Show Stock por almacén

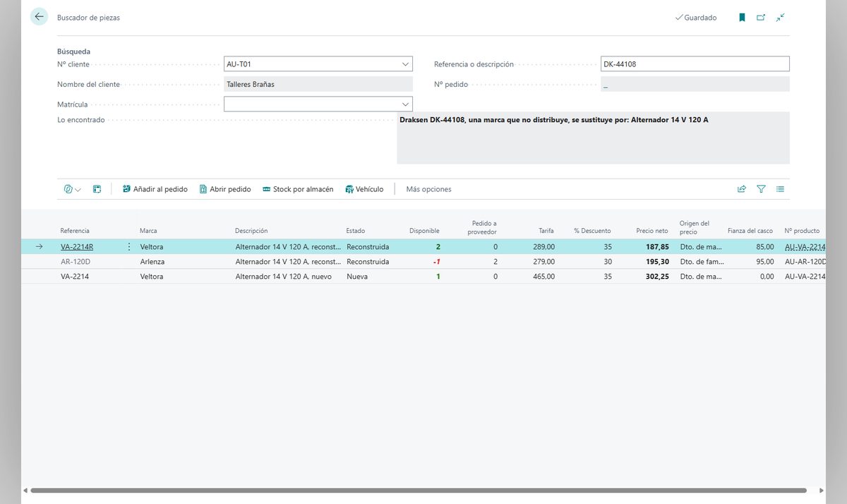pos(298,189)
